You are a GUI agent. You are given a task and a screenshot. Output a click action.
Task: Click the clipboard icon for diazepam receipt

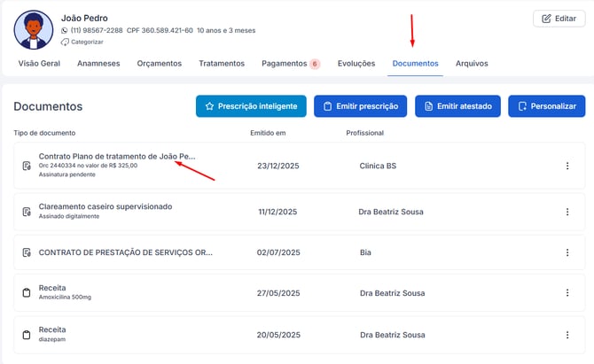(27, 335)
